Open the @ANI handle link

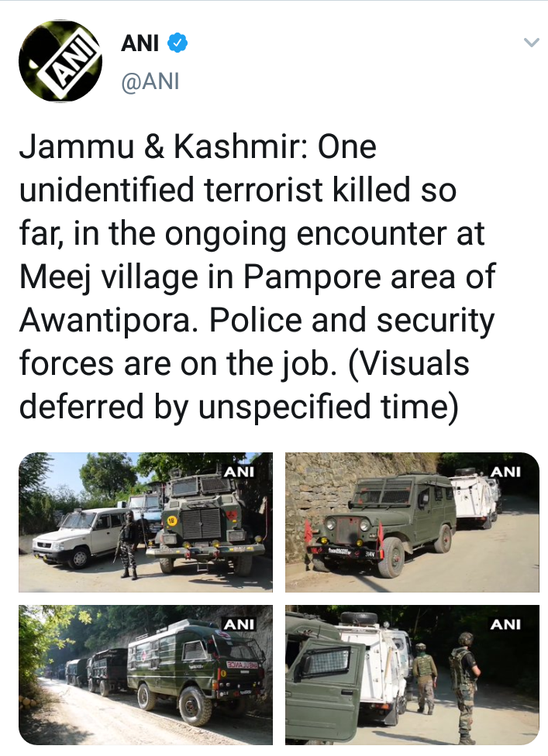150,81
